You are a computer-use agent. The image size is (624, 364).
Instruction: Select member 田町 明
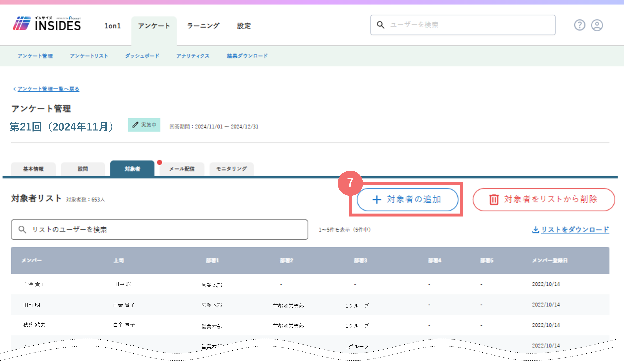[31, 305]
